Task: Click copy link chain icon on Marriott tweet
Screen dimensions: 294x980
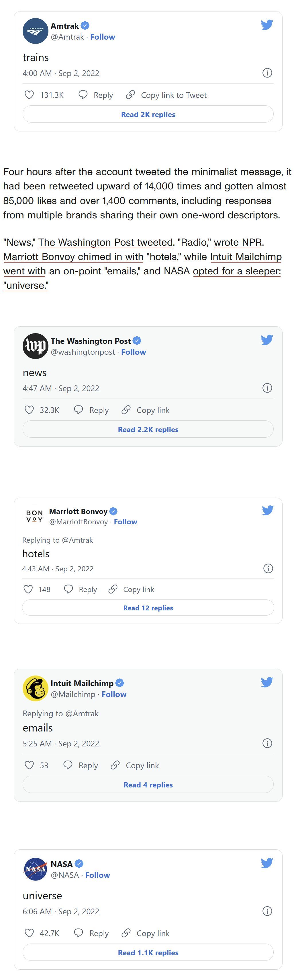Action: pos(113,589)
